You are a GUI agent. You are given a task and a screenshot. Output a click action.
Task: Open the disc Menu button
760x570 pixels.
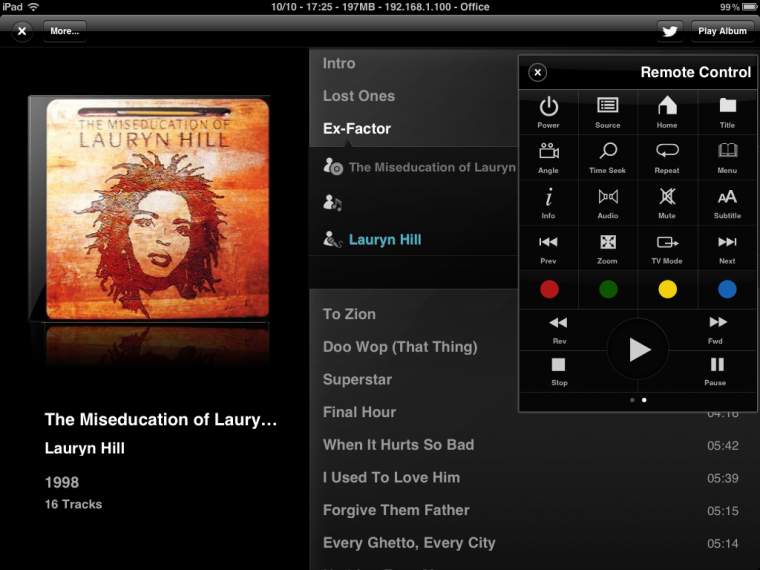click(x=727, y=158)
